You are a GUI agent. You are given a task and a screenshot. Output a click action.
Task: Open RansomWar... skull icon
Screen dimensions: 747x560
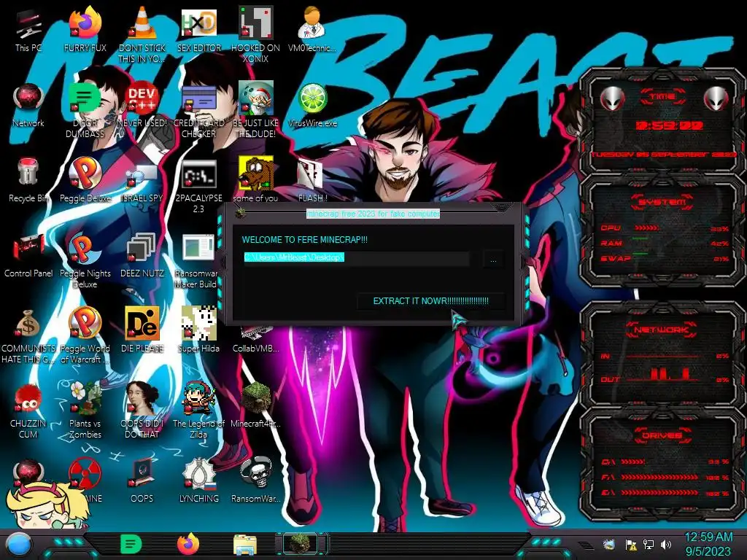pos(255,480)
